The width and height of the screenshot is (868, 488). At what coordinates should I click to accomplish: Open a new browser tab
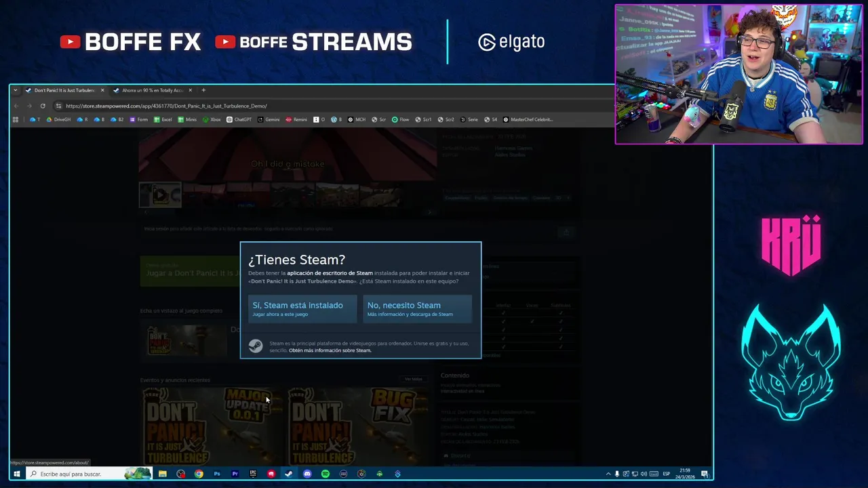click(x=203, y=90)
